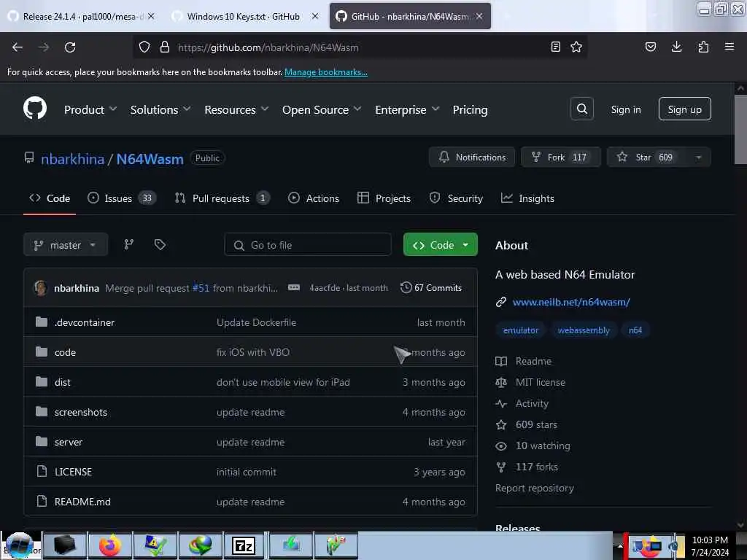747x560 pixels.
Task: Expand the Solutions menu
Action: coord(160,109)
